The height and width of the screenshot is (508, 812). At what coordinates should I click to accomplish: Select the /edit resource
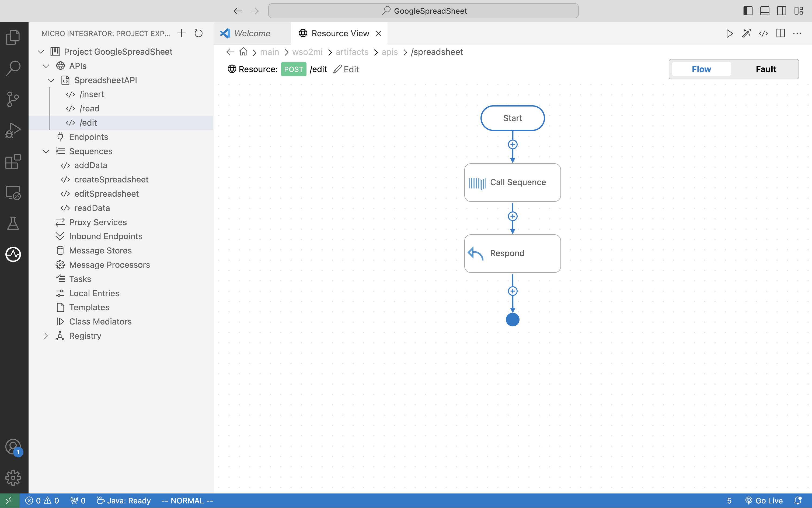121,123
